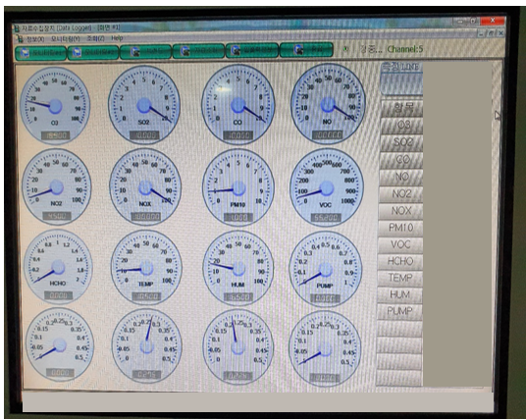Image resolution: width=526 pixels, height=420 pixels.
Task: Select PM10 in the 측정 LINE panel
Action: point(400,228)
